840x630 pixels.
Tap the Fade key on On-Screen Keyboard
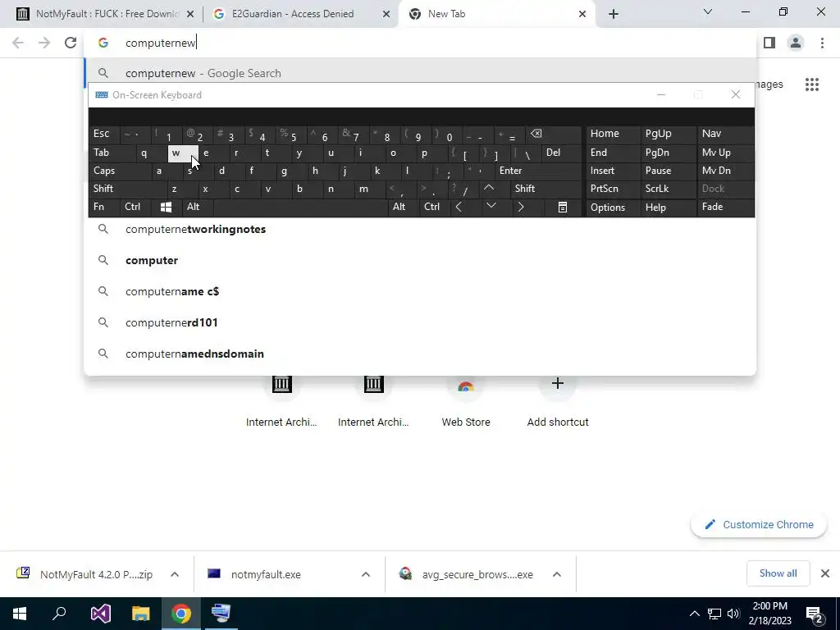725,207
